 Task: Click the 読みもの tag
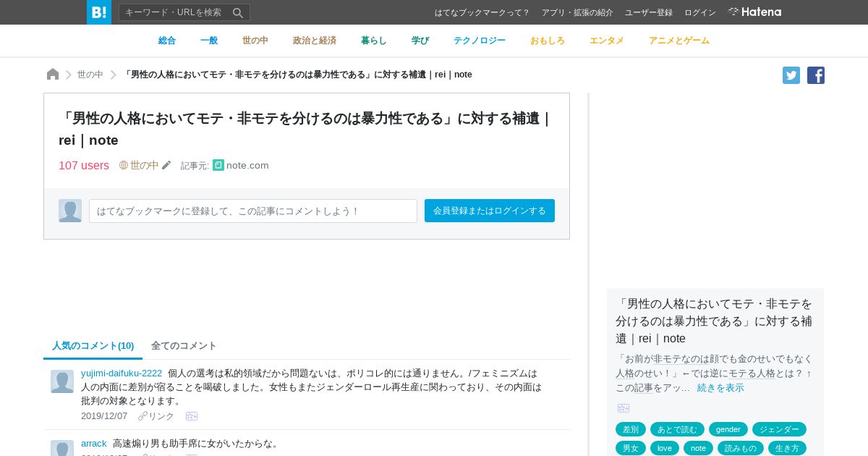[x=741, y=448]
